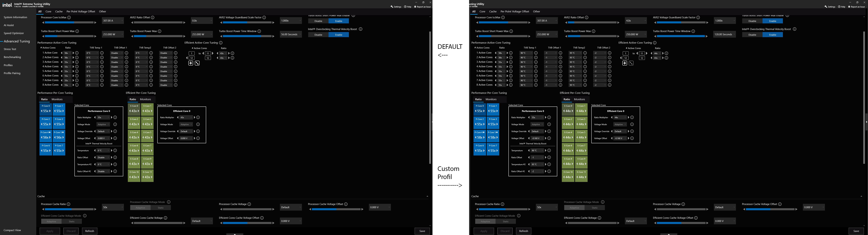Disable Turbo Boost Short Power Max in left window
868x235 pixels.
(x=318, y=21)
